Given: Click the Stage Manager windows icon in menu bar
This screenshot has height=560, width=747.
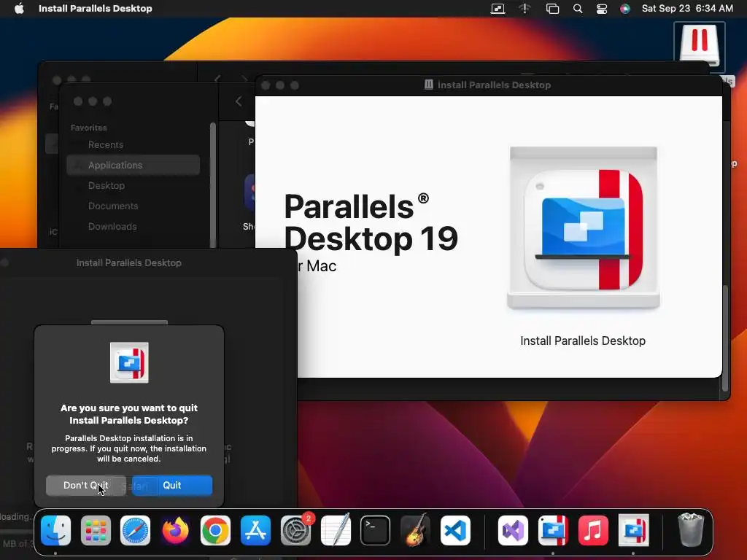Looking at the screenshot, I should [553, 9].
